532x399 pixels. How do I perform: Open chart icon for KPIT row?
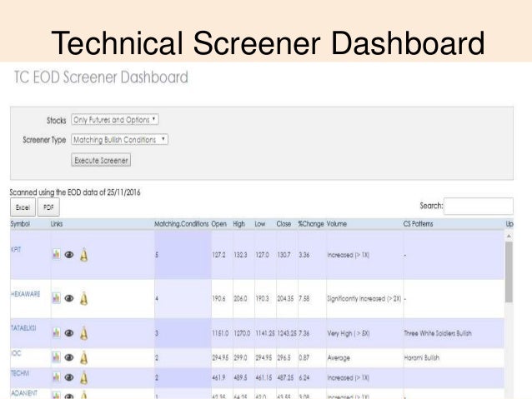click(57, 254)
